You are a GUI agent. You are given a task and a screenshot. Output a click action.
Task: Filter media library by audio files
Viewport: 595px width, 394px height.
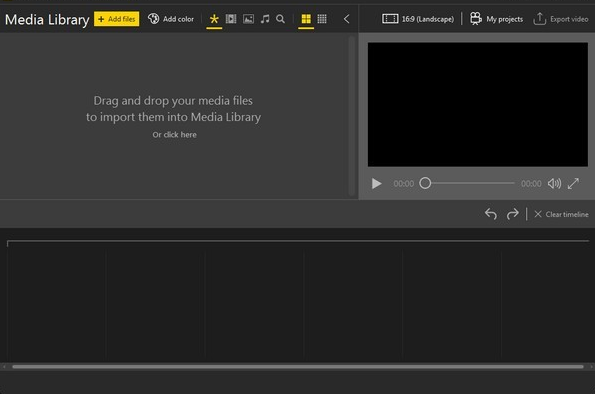(265, 19)
